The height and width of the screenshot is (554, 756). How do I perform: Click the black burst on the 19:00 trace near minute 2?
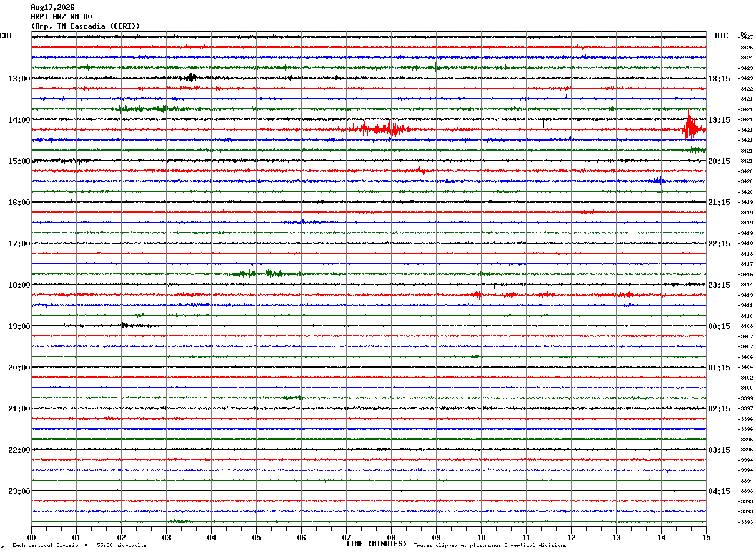(x=128, y=325)
